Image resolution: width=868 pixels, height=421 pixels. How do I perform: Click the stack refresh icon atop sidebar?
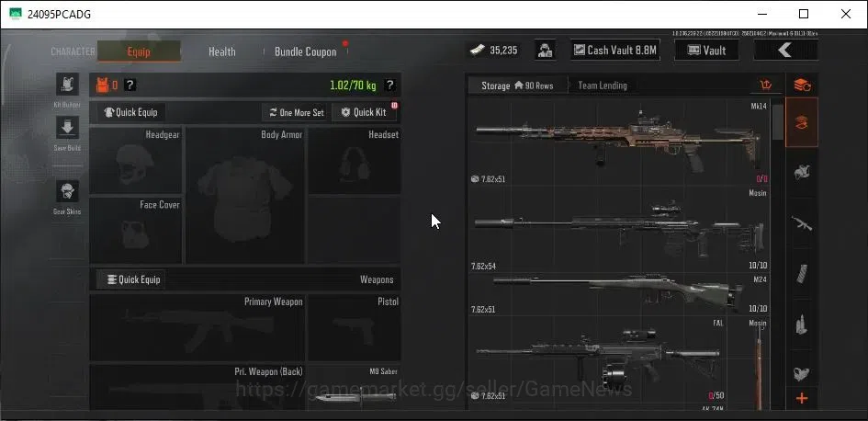802,85
